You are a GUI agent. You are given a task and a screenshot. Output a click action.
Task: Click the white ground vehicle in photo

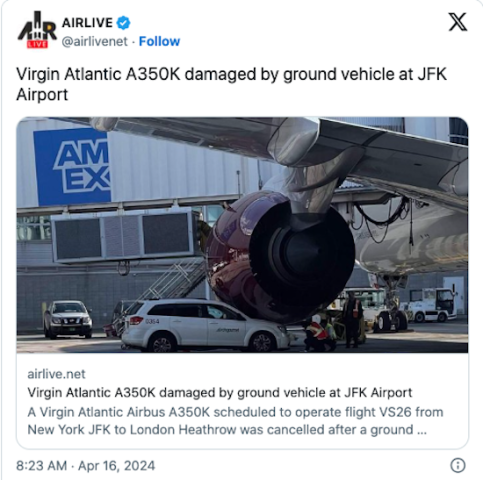click(205, 325)
